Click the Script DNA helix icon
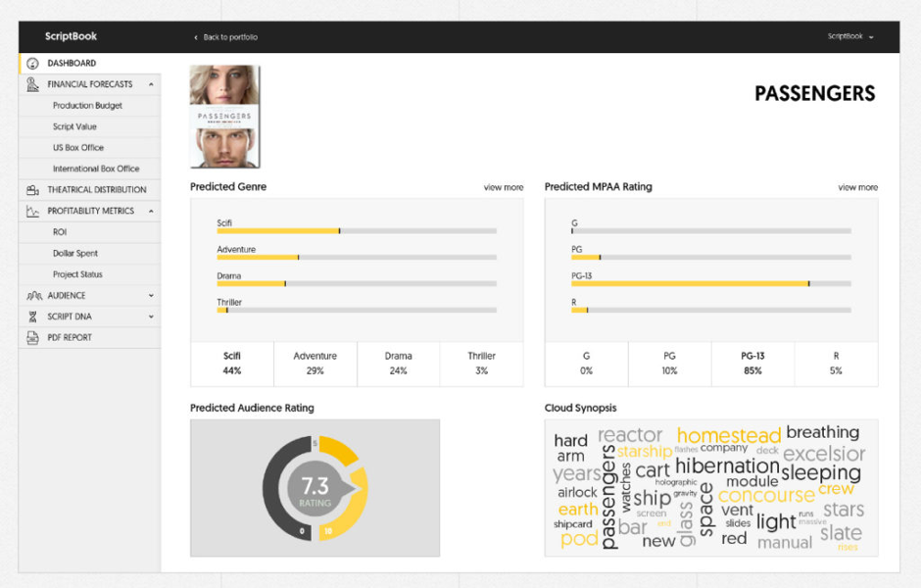This screenshot has width=921, height=588. 32,317
